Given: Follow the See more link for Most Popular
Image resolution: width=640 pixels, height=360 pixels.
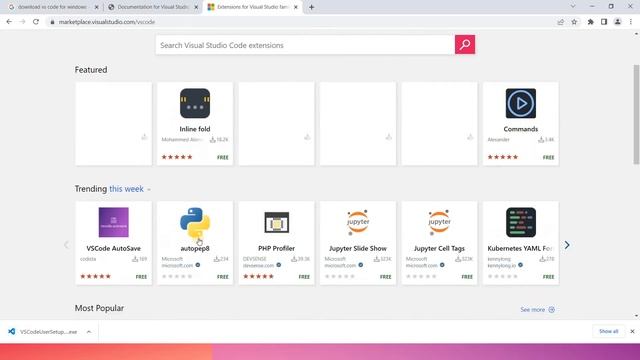Looking at the screenshot, I should tap(537, 310).
